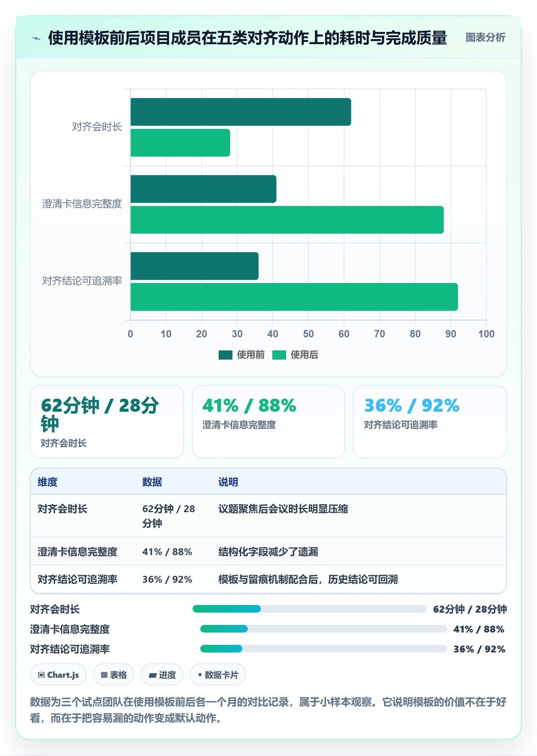Image resolution: width=537 pixels, height=756 pixels.
Task: Click the 36% / 92% data card
Action: pos(430,422)
